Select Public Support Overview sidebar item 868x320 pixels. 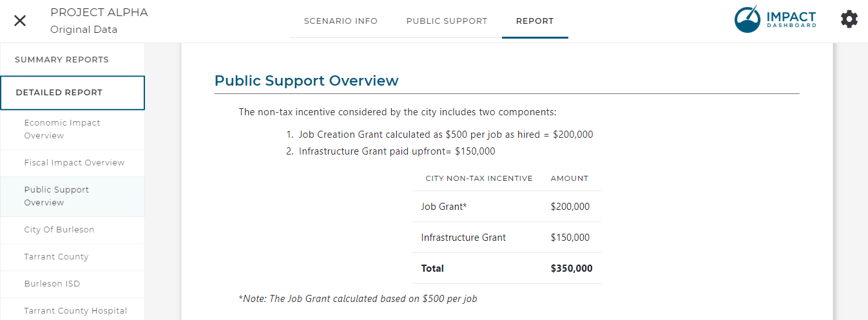(72, 196)
